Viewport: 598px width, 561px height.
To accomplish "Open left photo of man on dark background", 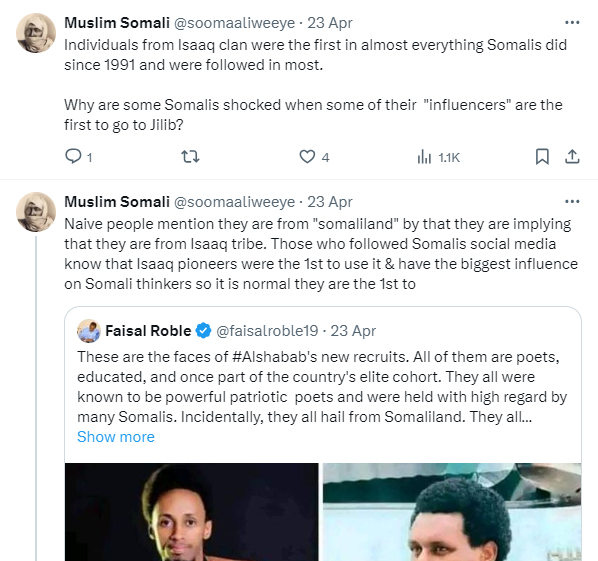I will 191,512.
